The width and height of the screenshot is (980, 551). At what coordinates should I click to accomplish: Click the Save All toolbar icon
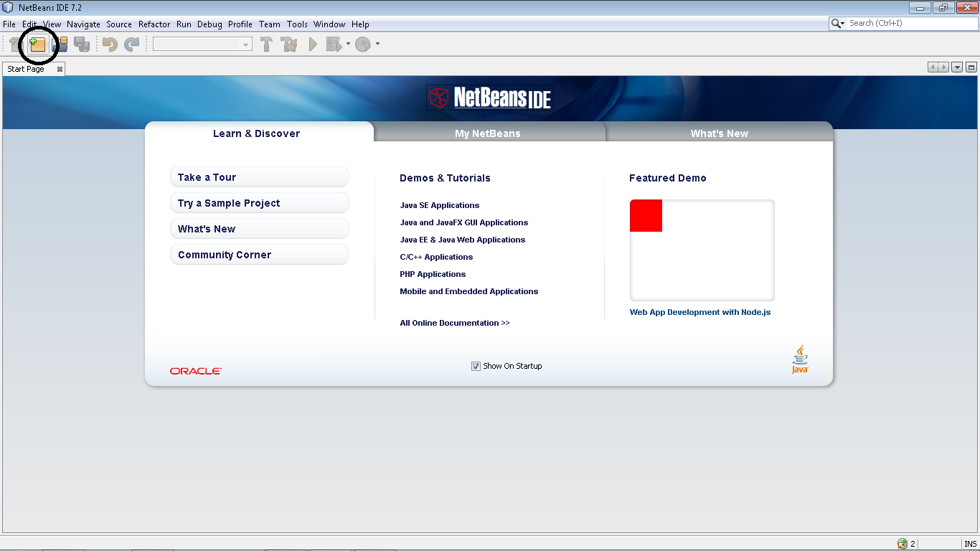(82, 44)
